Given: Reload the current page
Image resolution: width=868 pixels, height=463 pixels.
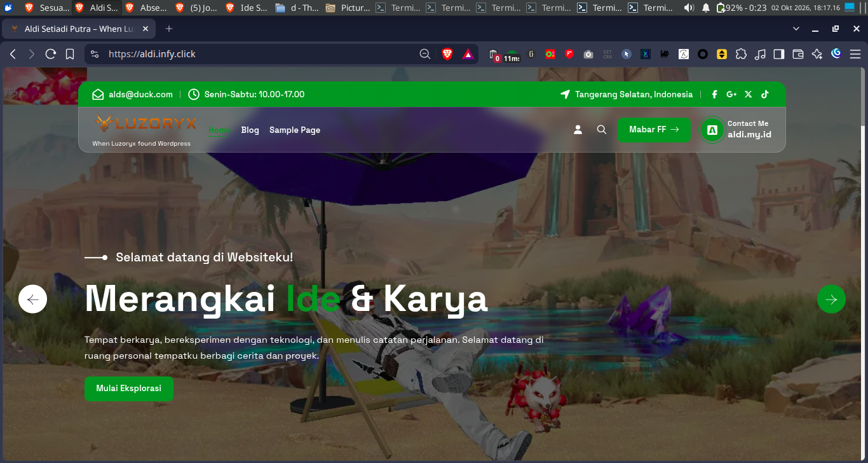Looking at the screenshot, I should click(51, 54).
